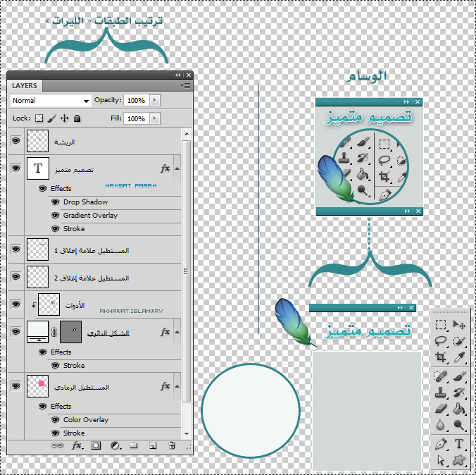Image resolution: width=476 pixels, height=475 pixels.
Task: Select the Custom Shape tool
Action: pyautogui.click(x=459, y=460)
